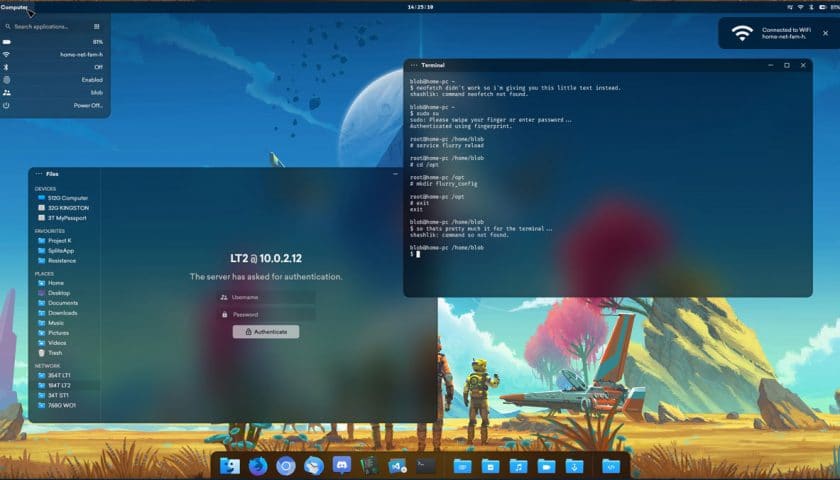
Task: Select 32G KINGSTON device in Files
Action: coord(64,208)
